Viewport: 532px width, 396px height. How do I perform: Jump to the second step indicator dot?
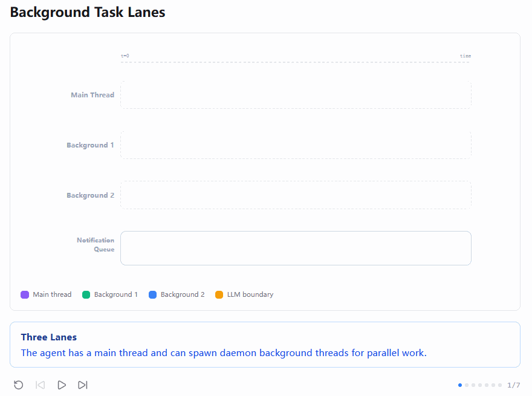click(x=467, y=385)
